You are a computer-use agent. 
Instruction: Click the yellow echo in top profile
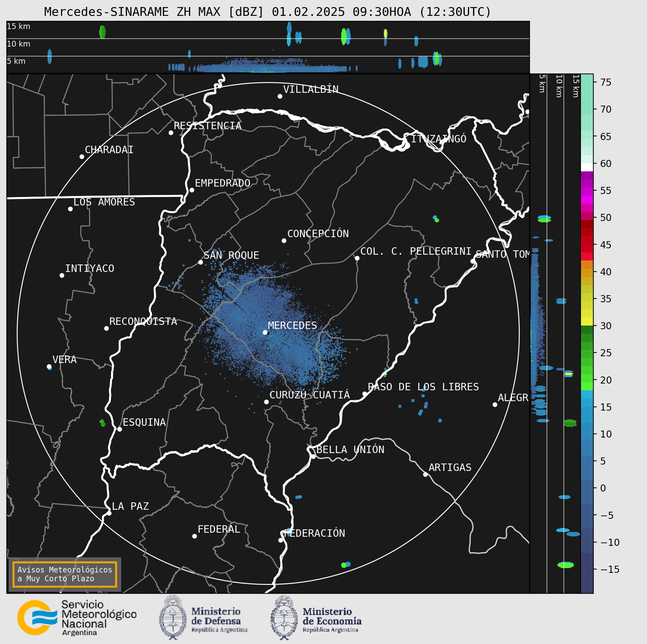click(385, 34)
